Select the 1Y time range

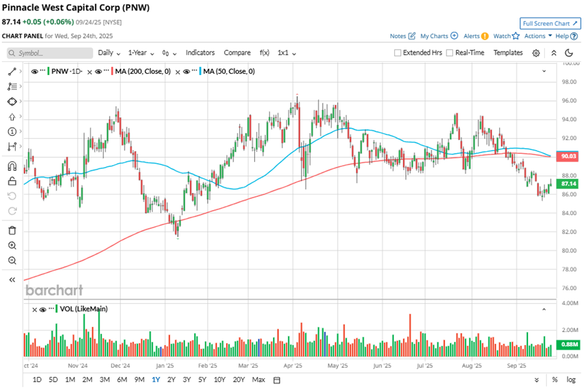pos(156,380)
